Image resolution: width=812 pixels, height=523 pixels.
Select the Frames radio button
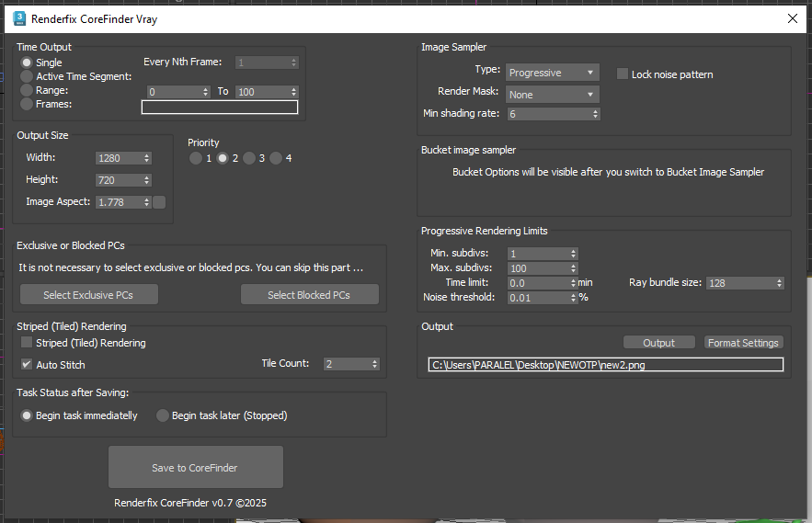click(x=27, y=104)
